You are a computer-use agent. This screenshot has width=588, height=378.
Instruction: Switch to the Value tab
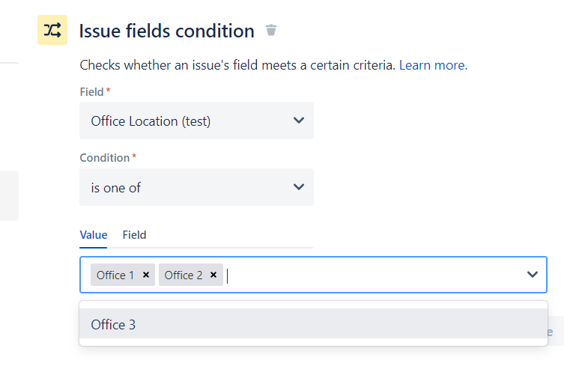94,235
